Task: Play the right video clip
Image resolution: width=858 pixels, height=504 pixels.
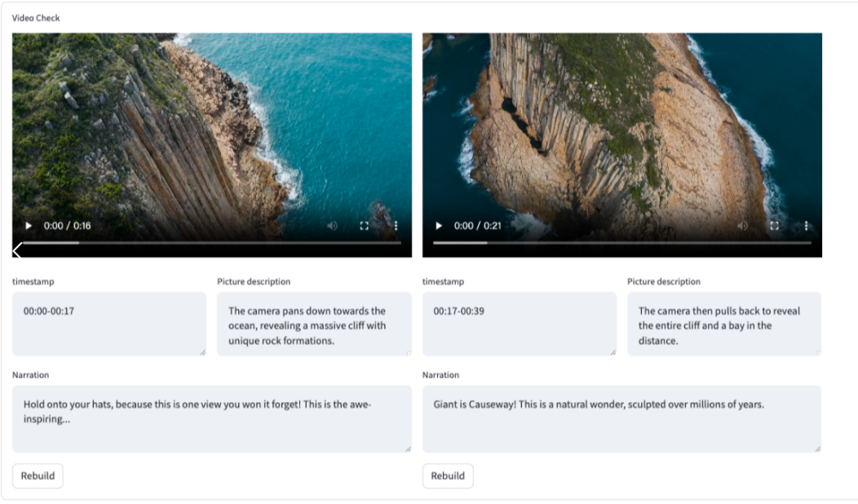Action: click(x=438, y=225)
